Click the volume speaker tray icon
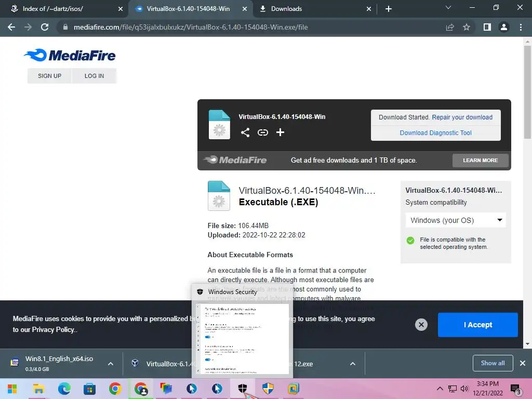 [x=464, y=389]
